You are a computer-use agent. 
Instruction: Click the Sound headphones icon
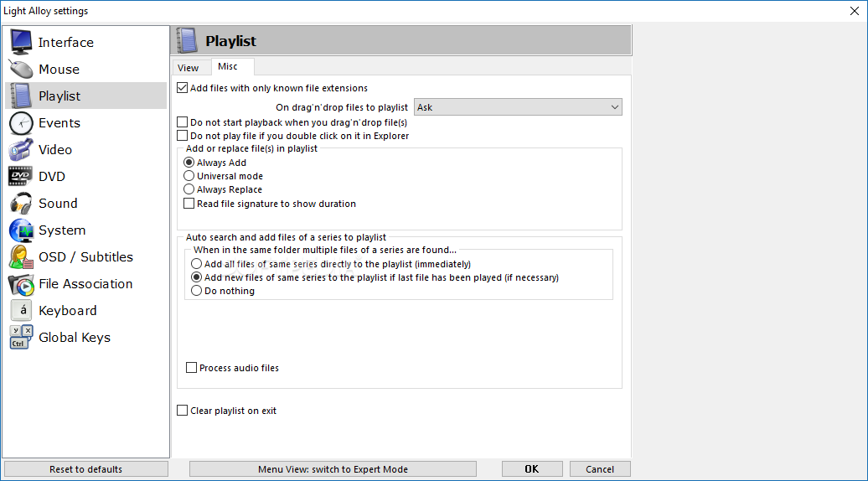coord(21,203)
